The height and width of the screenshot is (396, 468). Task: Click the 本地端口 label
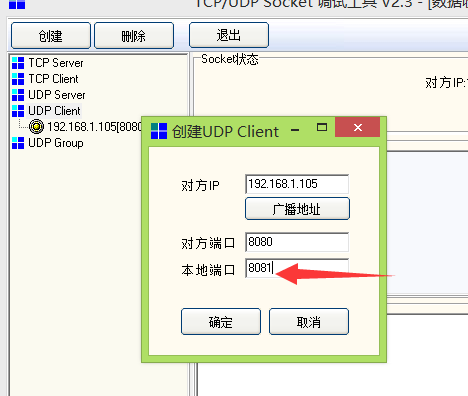click(x=208, y=270)
